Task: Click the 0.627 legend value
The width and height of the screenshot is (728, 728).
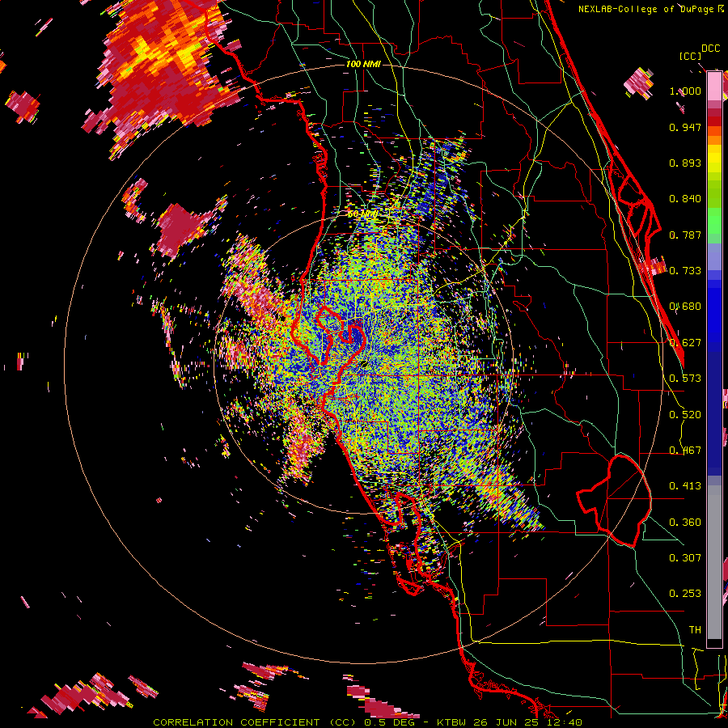Action: click(x=685, y=343)
